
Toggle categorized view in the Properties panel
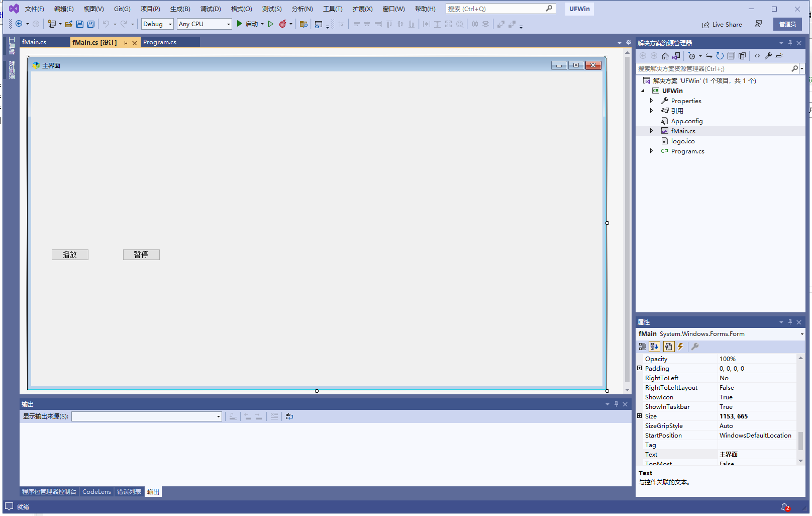[643, 347]
